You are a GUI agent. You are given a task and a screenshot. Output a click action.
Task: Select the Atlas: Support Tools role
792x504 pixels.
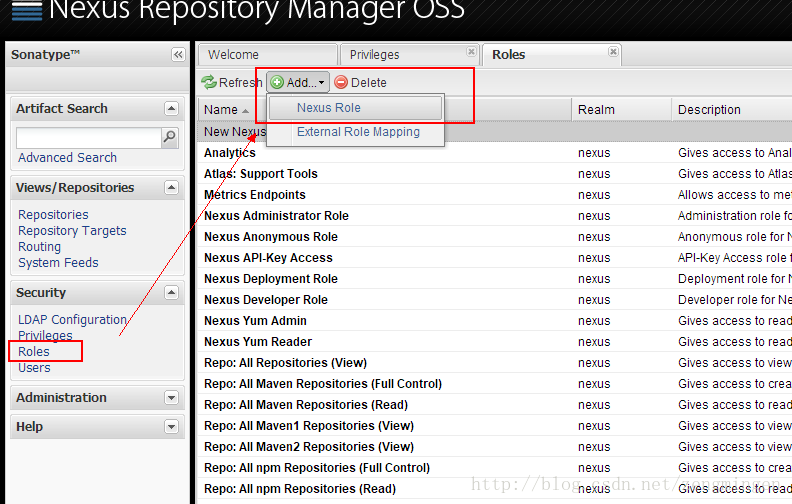click(494, 174)
